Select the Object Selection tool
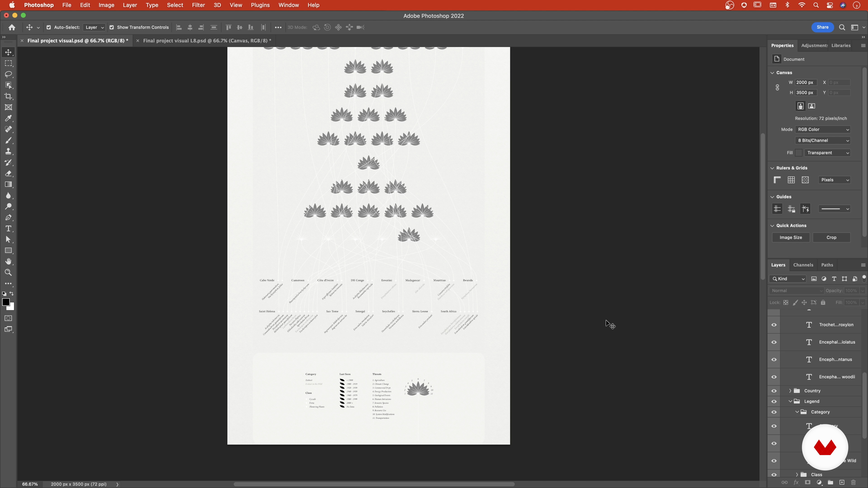The image size is (868, 488). [x=8, y=85]
